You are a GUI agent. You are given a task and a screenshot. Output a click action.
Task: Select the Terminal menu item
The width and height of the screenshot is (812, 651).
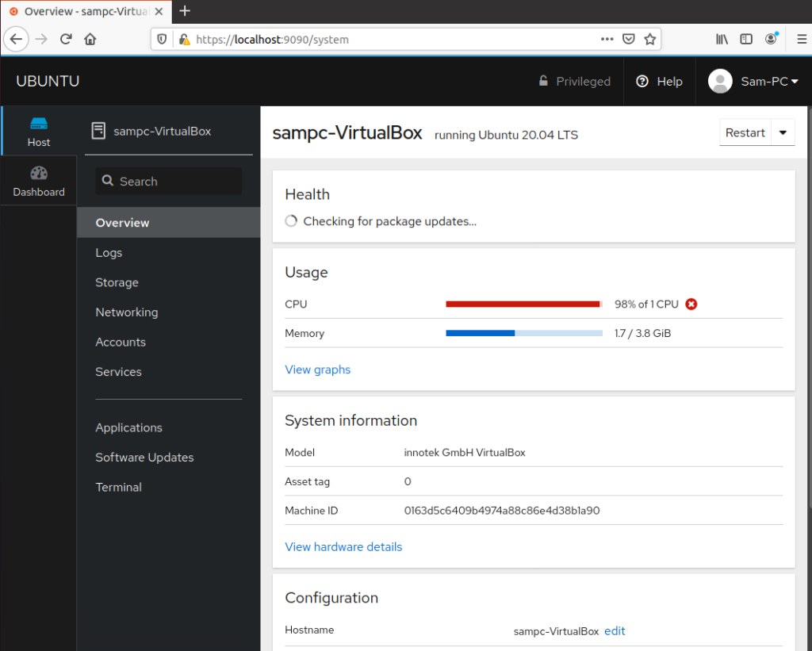click(118, 487)
